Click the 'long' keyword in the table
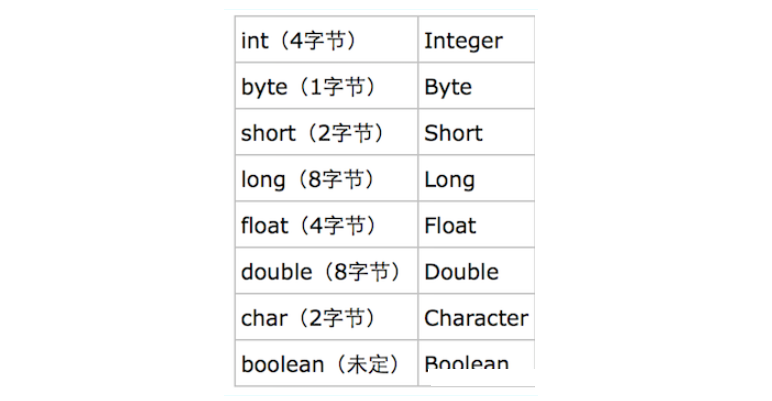This screenshot has height=401, width=772. tap(263, 180)
